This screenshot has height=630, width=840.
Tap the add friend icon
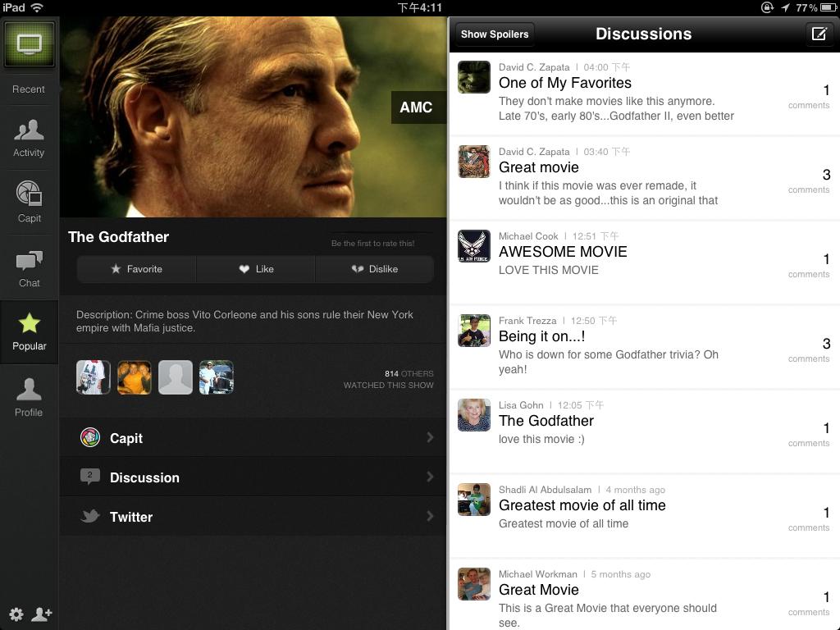[41, 614]
